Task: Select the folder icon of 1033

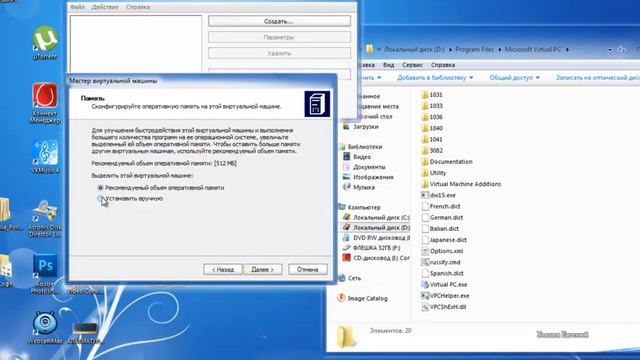Action: [425, 106]
